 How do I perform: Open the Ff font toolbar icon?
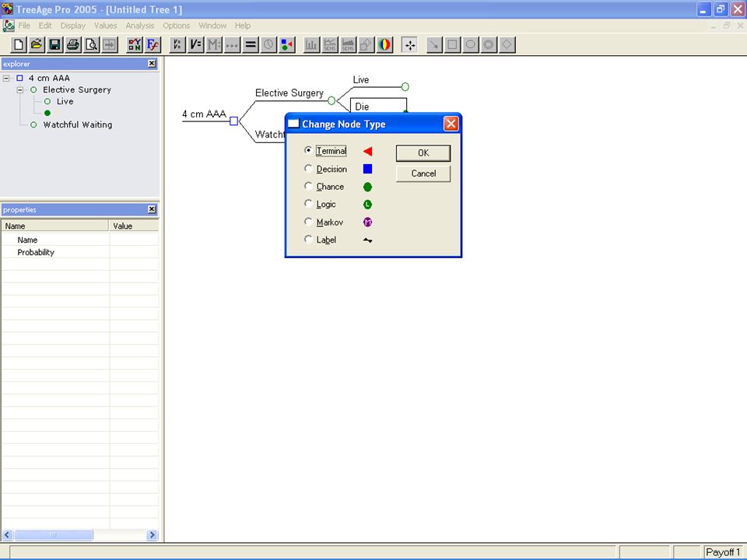pyautogui.click(x=153, y=45)
